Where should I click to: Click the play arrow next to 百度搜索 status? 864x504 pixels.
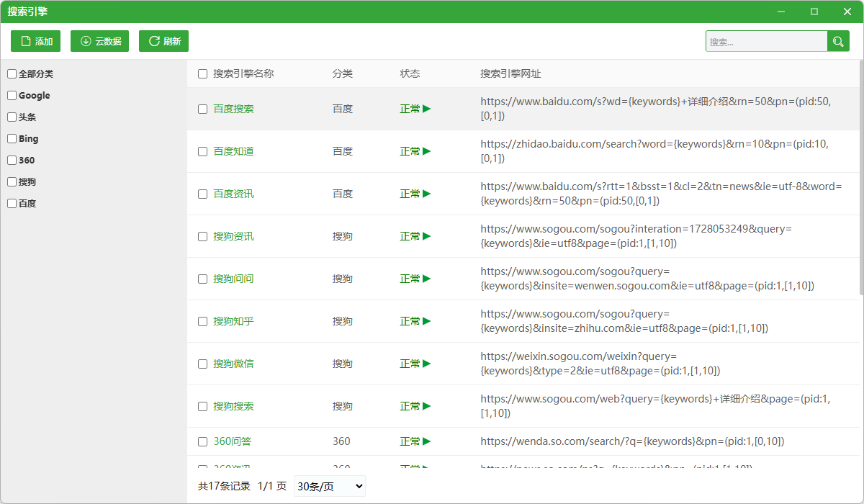pos(427,109)
